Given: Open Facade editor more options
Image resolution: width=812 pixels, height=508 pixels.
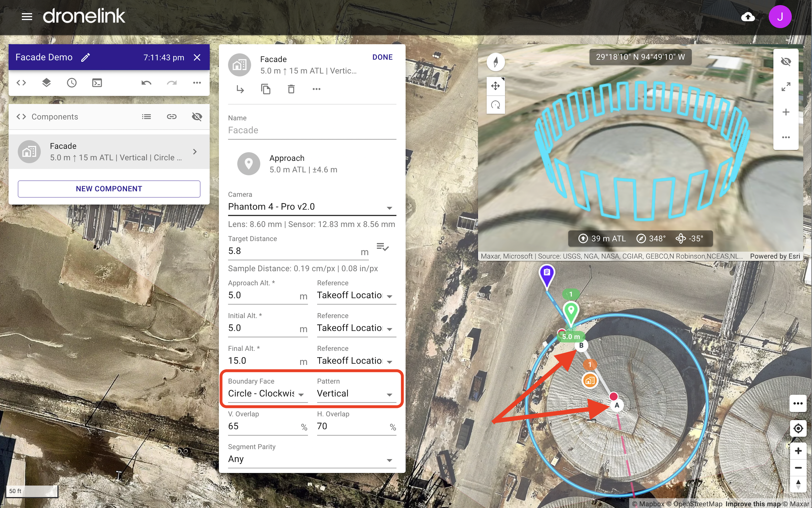Looking at the screenshot, I should [316, 89].
